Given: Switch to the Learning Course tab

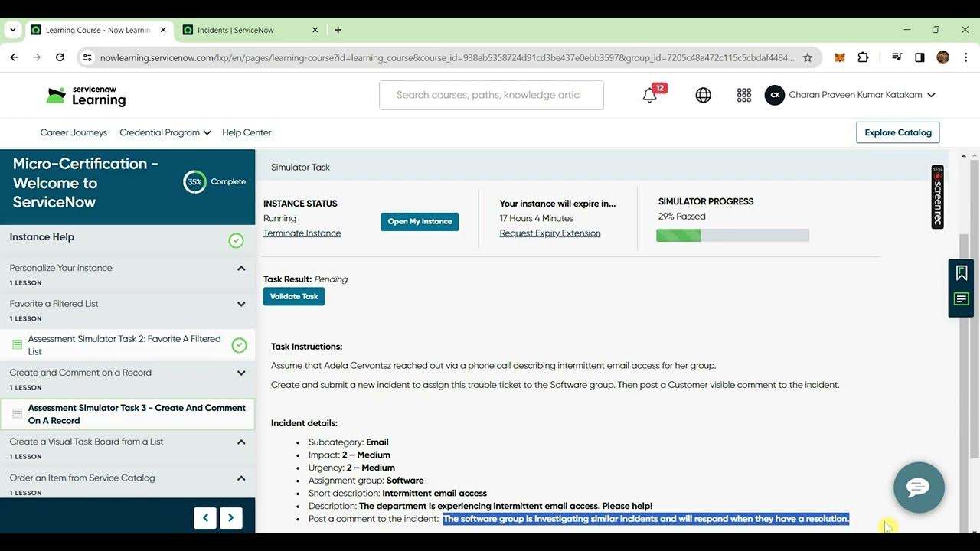Looking at the screenshot, I should pyautogui.click(x=98, y=30).
